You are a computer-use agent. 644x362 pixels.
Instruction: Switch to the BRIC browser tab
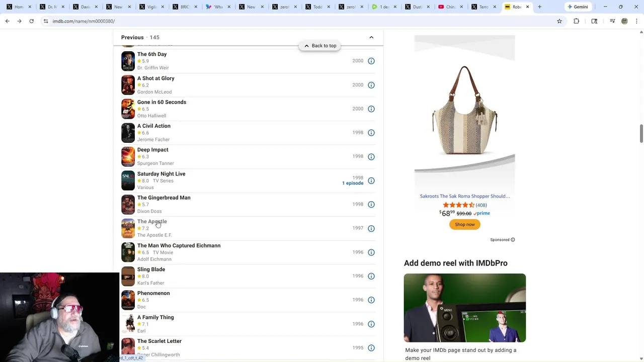click(x=185, y=7)
